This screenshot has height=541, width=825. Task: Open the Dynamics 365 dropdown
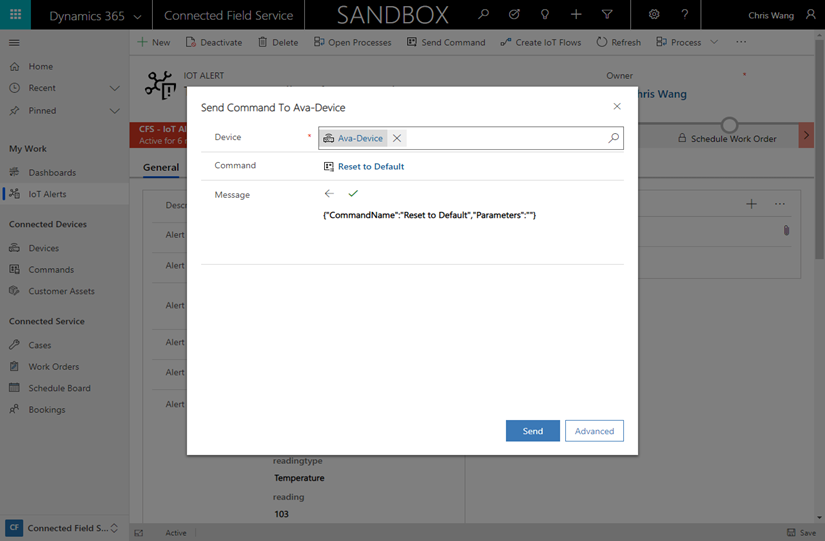tap(95, 16)
